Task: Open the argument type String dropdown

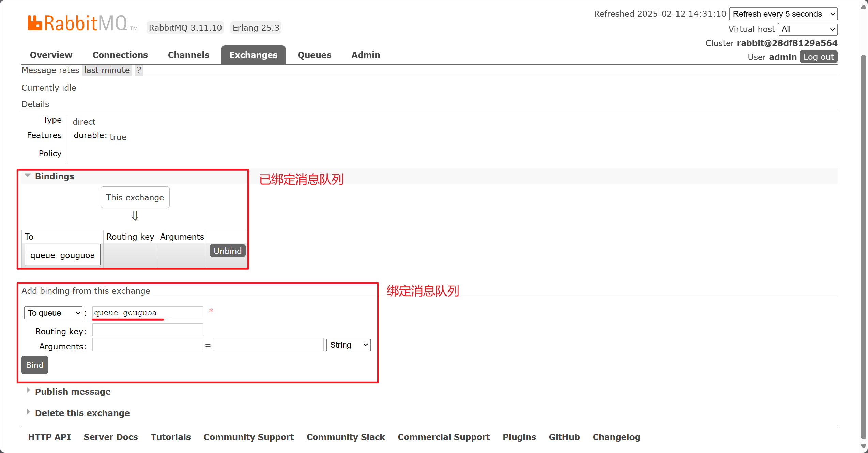Action: [348, 345]
